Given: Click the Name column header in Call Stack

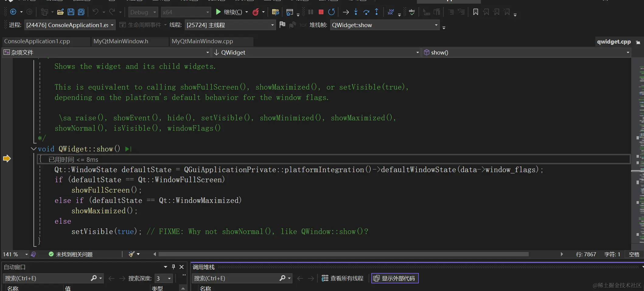Looking at the screenshot, I should [205, 288].
